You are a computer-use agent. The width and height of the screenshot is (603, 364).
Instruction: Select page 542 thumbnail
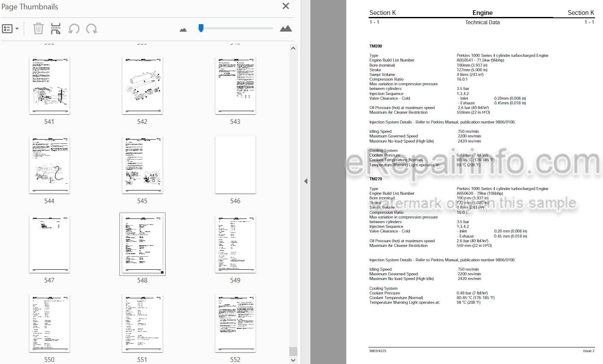click(x=142, y=86)
